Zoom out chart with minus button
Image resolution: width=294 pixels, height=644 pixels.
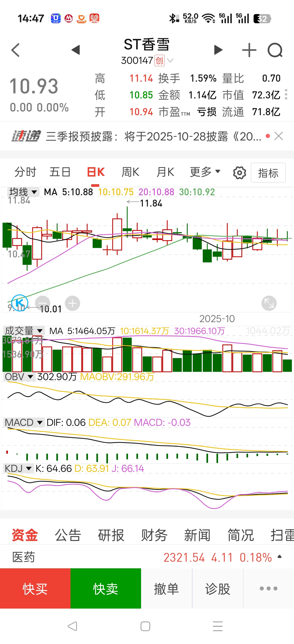coord(43,303)
